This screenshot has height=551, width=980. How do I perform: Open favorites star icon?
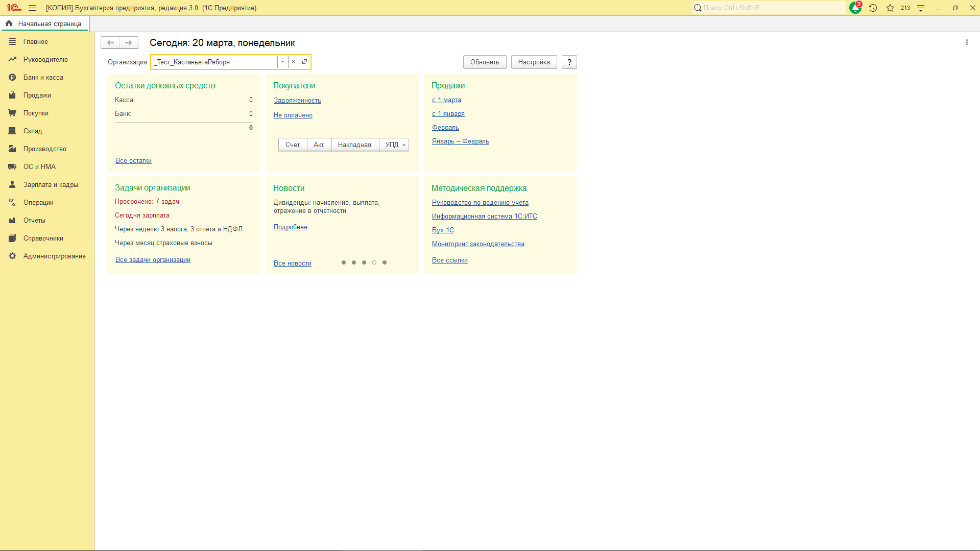890,8
